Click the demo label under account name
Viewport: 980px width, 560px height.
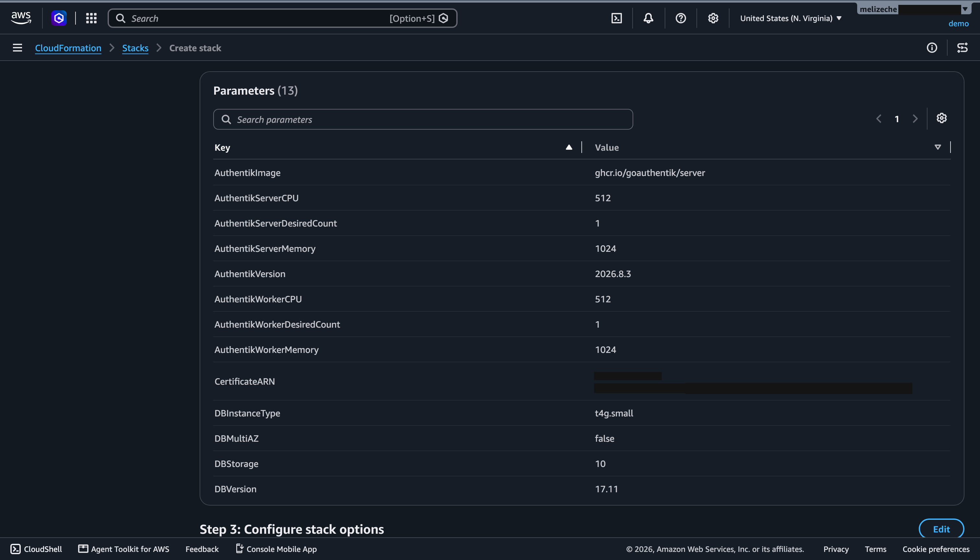pos(958,24)
